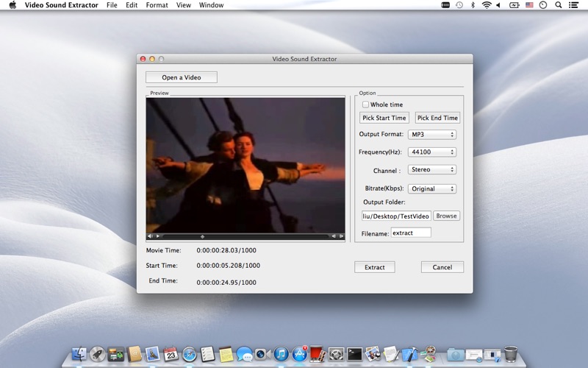Open the View menu

(183, 5)
